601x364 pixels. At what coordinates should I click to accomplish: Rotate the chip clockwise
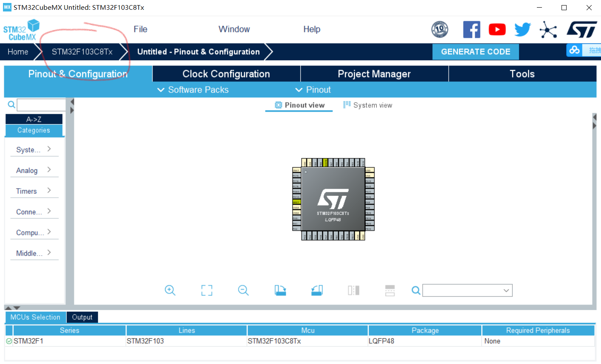(280, 291)
